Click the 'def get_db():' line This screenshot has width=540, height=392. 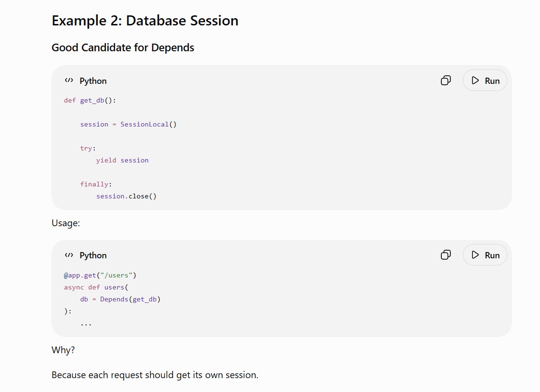(x=90, y=100)
